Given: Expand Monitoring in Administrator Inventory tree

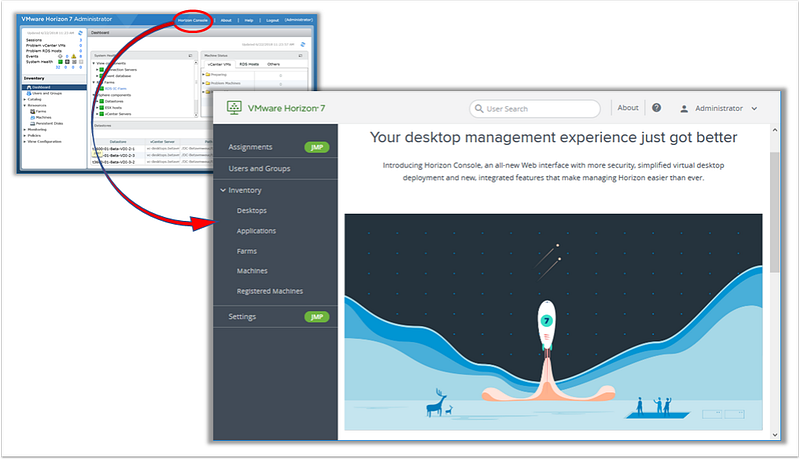Looking at the screenshot, I should [24, 130].
